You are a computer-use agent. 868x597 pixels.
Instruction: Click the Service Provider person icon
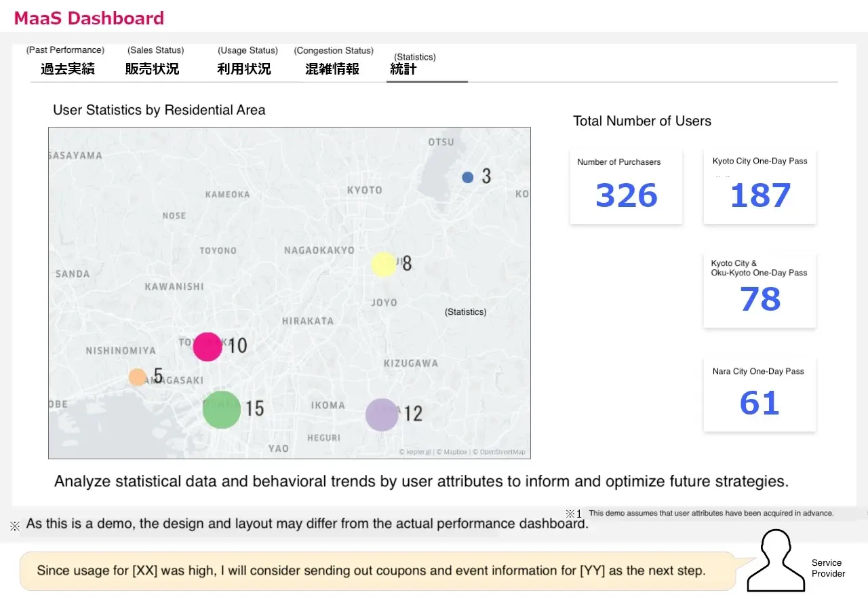click(777, 560)
